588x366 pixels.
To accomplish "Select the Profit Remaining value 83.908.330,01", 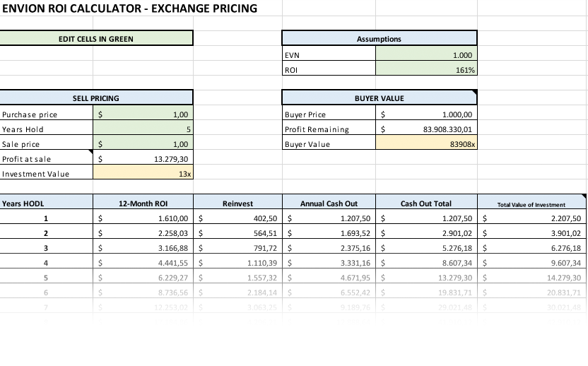I will coord(427,129).
